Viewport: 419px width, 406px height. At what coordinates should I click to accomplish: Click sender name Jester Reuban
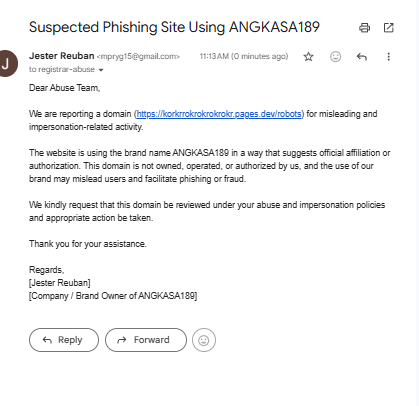click(x=62, y=56)
